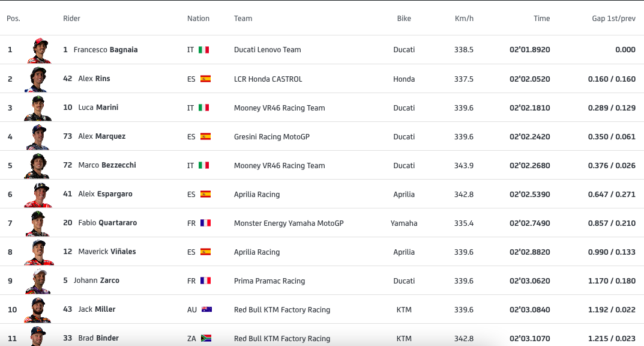Click the Italian flag next to Luca Marini
This screenshot has height=346, width=644.
[203, 108]
